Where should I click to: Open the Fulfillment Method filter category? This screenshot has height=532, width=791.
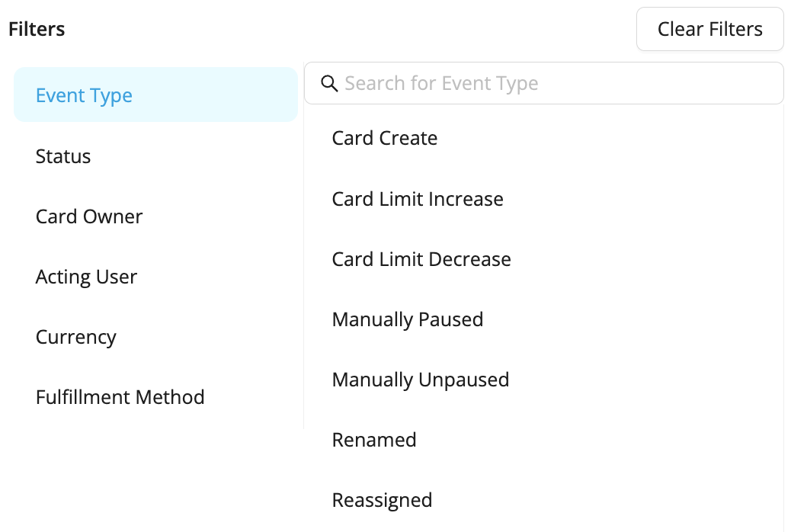(156, 397)
